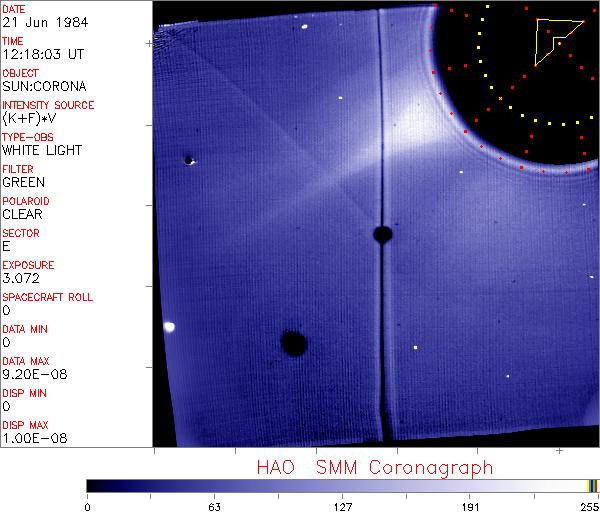Click the DISP MAX value 1.00E-08
This screenshot has width=600, height=512.
coord(32,438)
